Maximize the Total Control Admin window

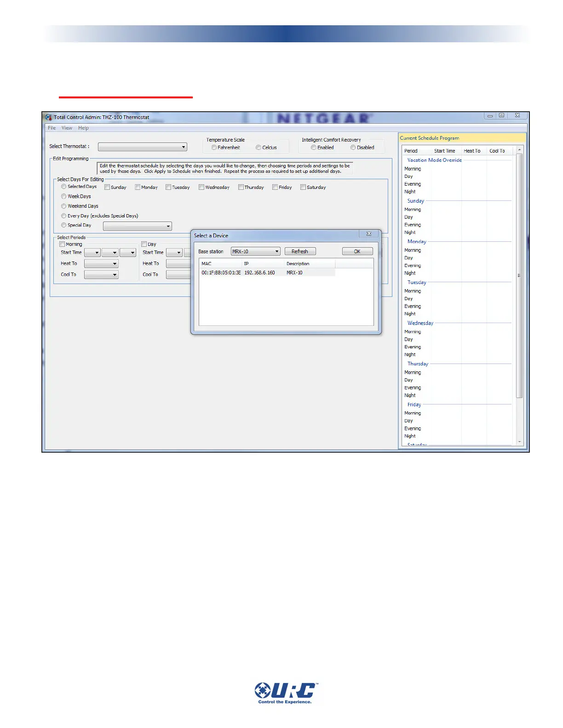pos(502,116)
